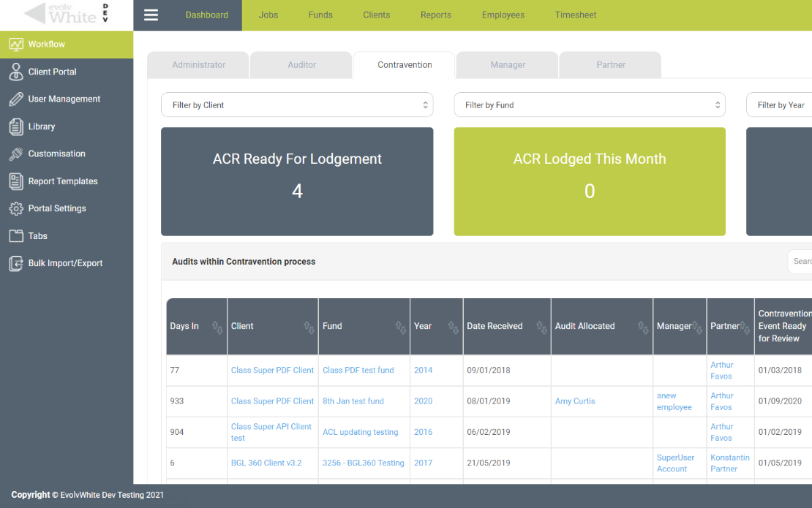Screen dimensions: 812x508
Task: Click the Report Templates icon
Action: coord(16,181)
